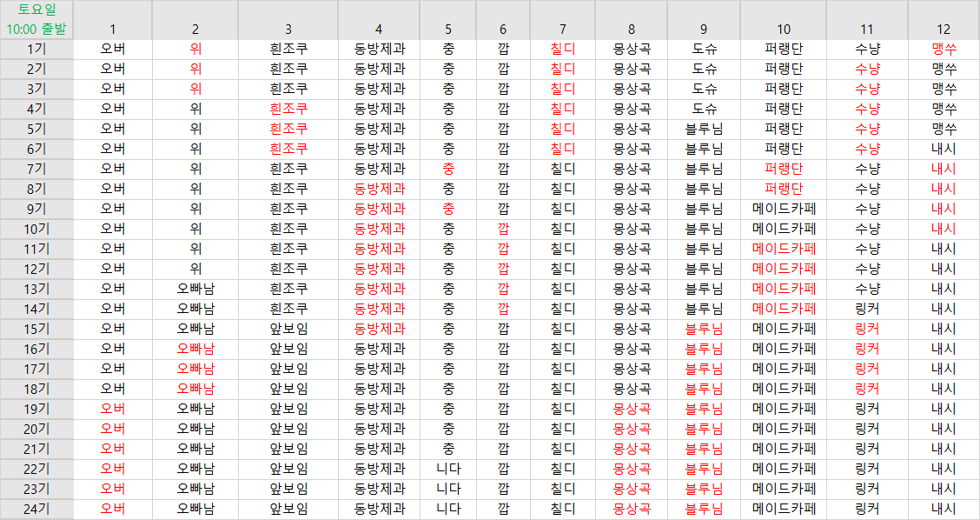The height and width of the screenshot is (520, 980).
Task: Click the red 맹쑤 cell in row 1기
Action: (944, 49)
